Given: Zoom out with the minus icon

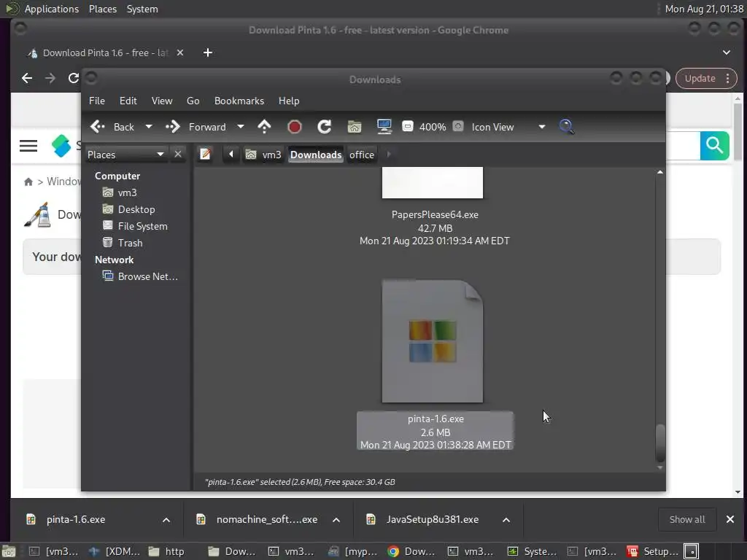Looking at the screenshot, I should coord(407,127).
